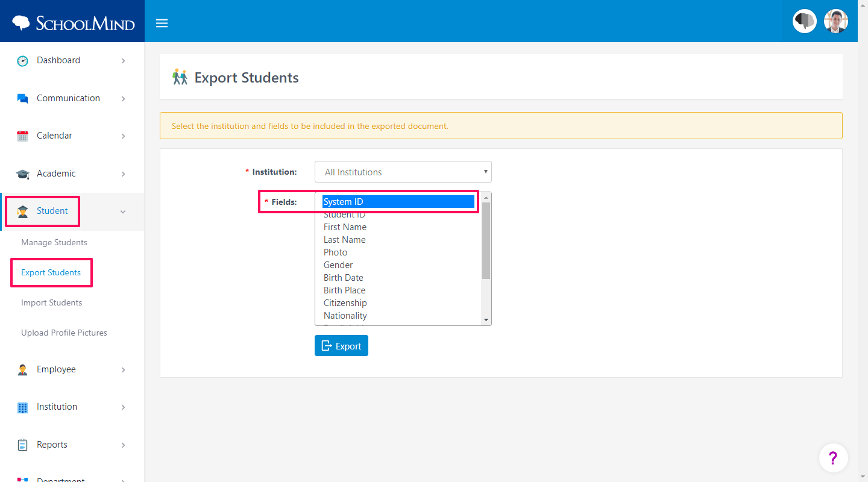The image size is (868, 482).
Task: Go to Import Students page
Action: (52, 302)
